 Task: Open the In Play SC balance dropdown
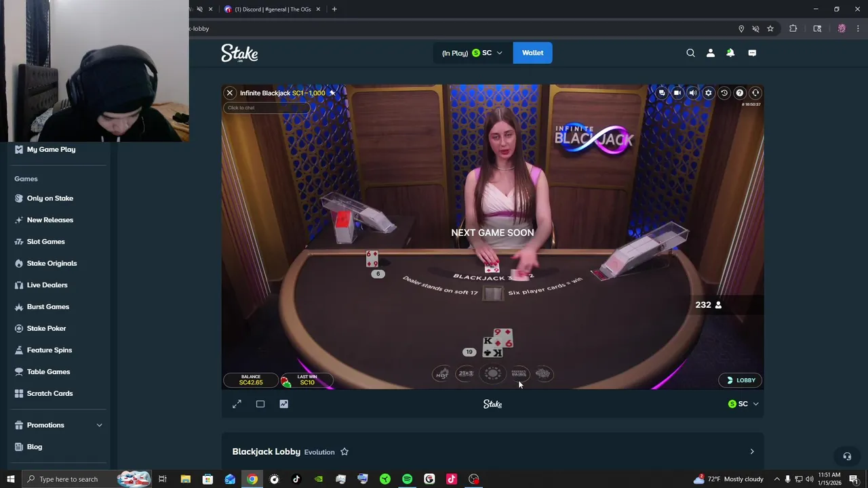[x=472, y=53]
